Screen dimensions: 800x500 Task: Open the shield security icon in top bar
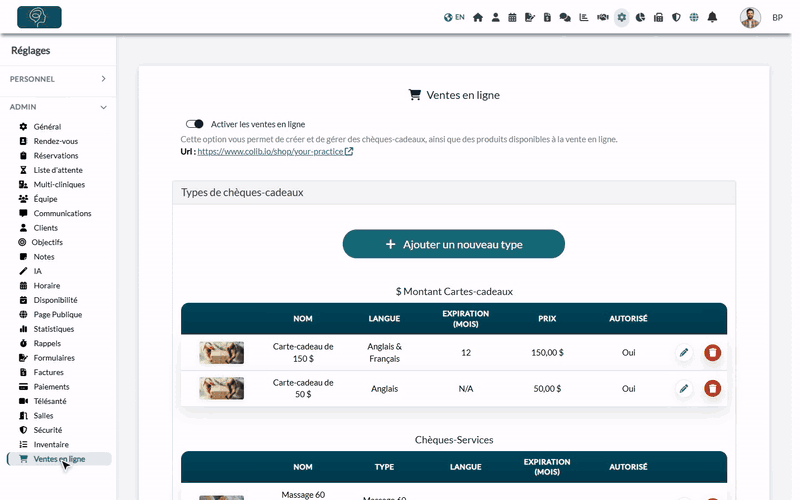click(676, 17)
